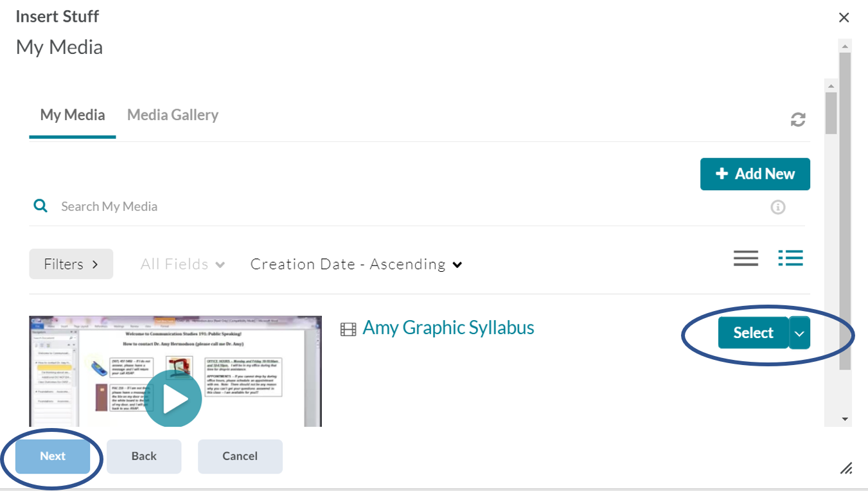Open the dropdown arrow next to Select

[799, 333]
